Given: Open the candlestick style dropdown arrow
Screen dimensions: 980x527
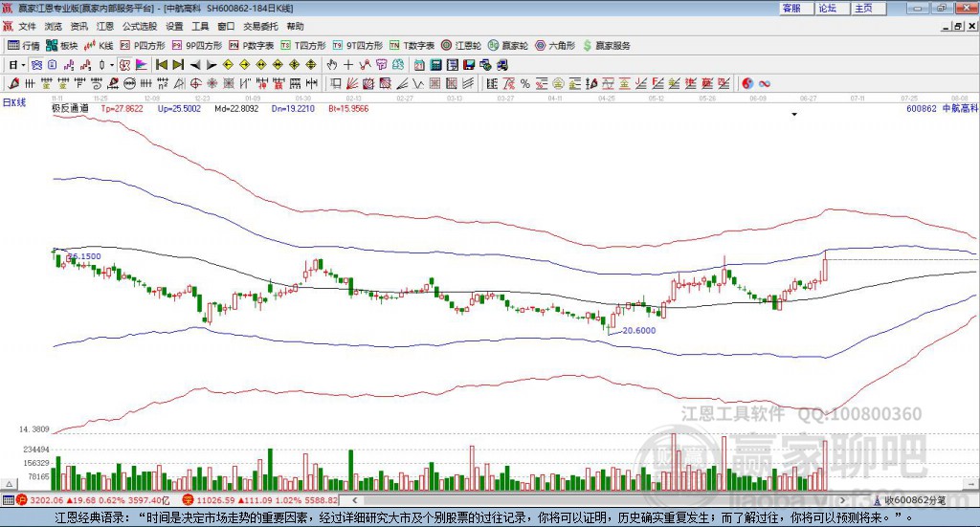Looking at the screenshot, I should [111, 65].
